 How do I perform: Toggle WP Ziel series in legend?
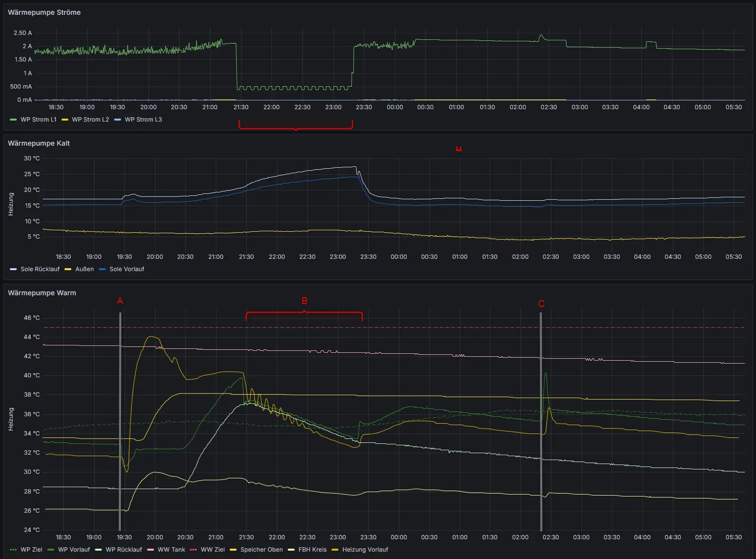pos(31,550)
